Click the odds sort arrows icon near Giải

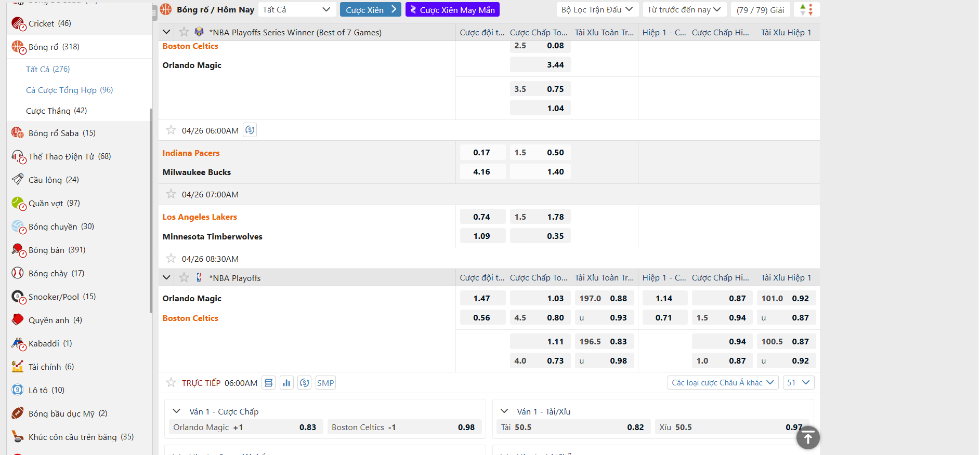[806, 9]
